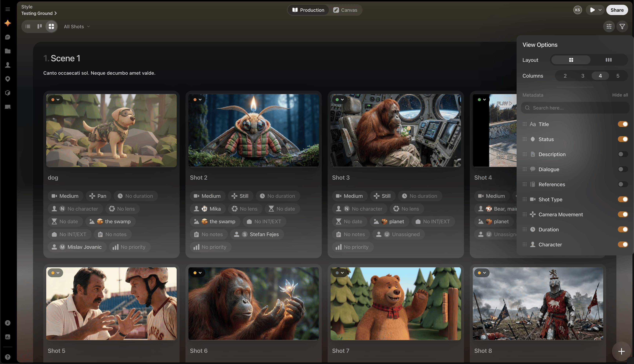Switch to board columns view icon

click(39, 26)
